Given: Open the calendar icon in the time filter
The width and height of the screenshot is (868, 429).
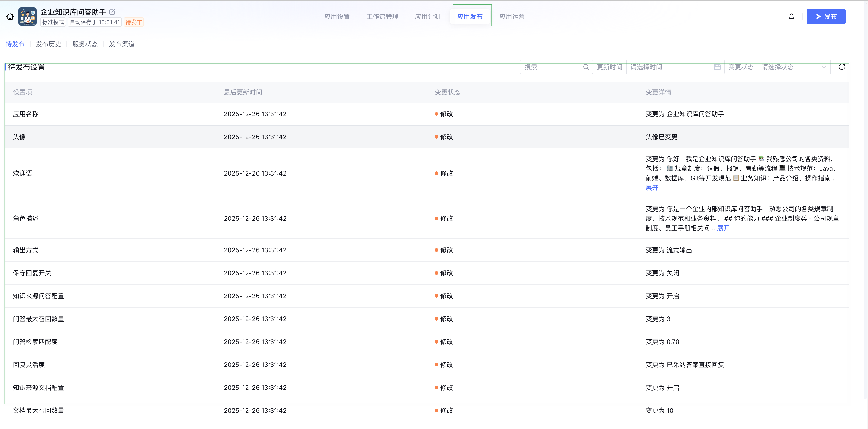Looking at the screenshot, I should pyautogui.click(x=717, y=67).
